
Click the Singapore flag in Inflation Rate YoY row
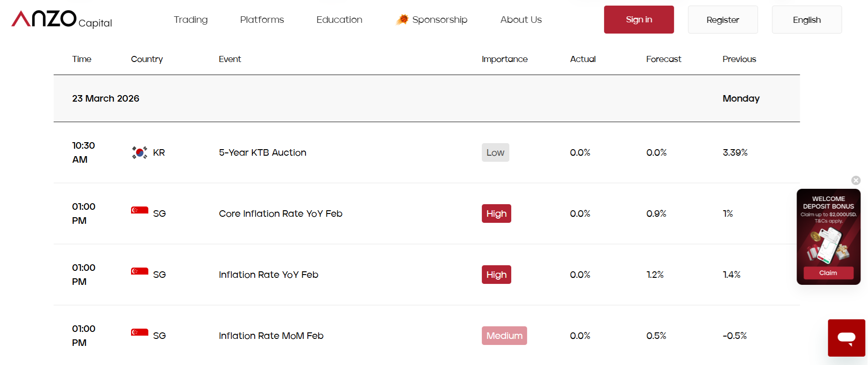tap(139, 271)
